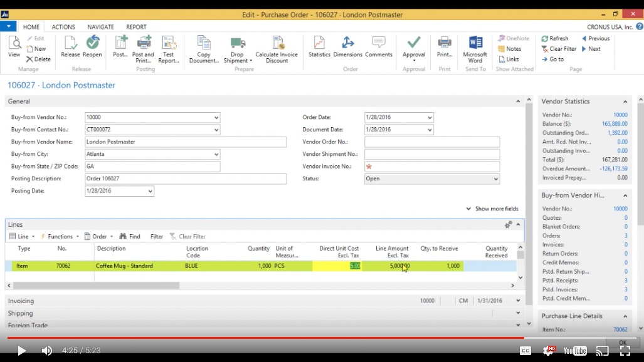Seek using the video progress bar
The height and width of the screenshot is (362, 644).
pos(322,338)
